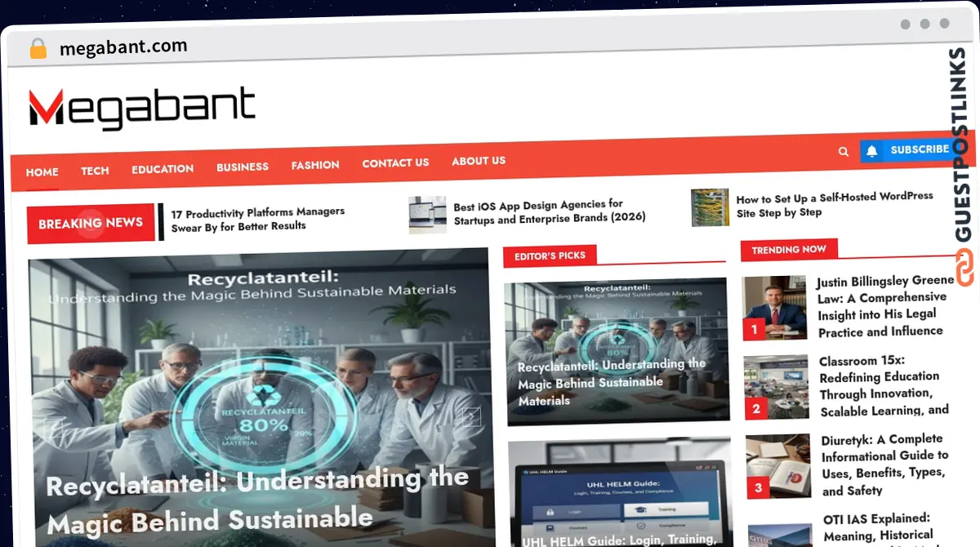This screenshot has width=980, height=547.
Task: Open Justin Billingsley Greene Law article
Action: (885, 306)
